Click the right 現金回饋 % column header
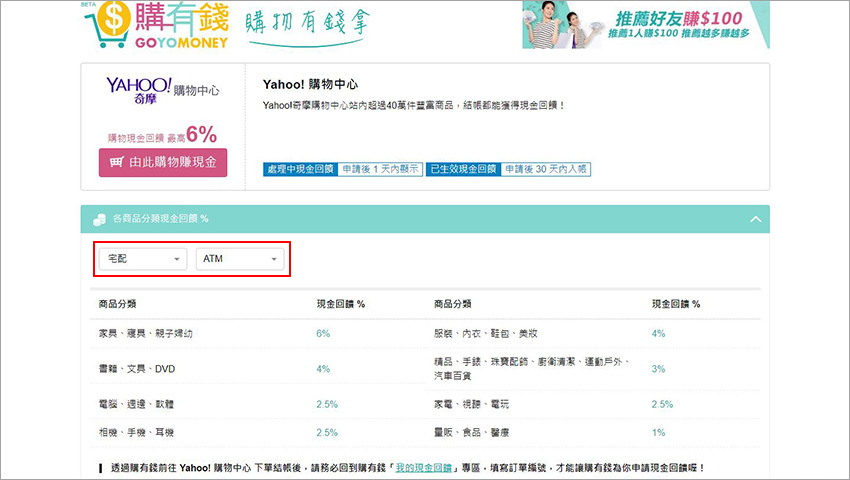The image size is (850, 480). click(676, 304)
